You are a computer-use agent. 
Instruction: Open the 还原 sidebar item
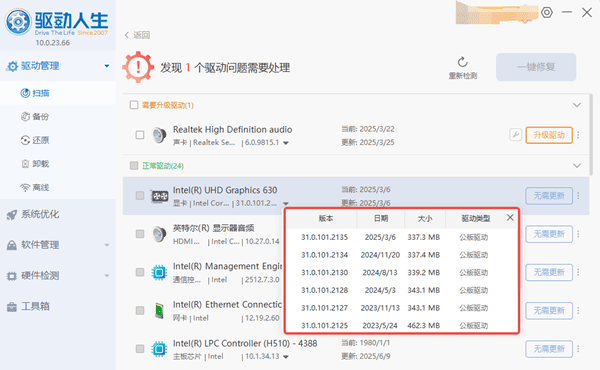pos(58,140)
